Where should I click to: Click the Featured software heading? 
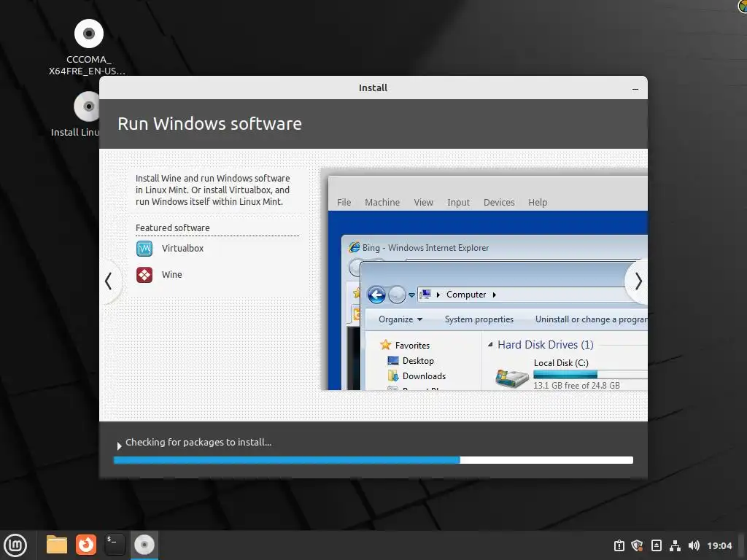[x=172, y=228]
